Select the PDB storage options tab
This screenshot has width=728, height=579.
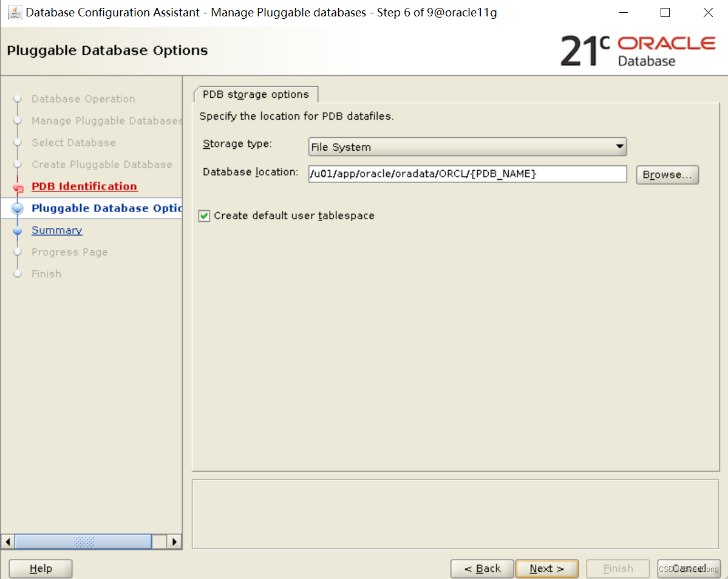click(256, 94)
